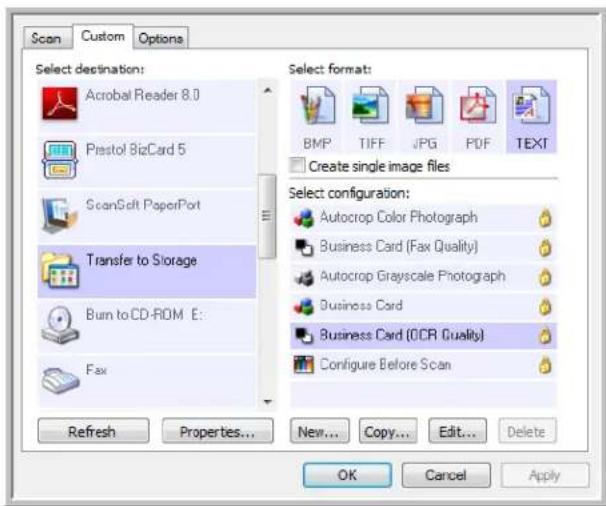Click the Acrobat Reader 8.0 icon
606x506 pixels.
(x=60, y=103)
